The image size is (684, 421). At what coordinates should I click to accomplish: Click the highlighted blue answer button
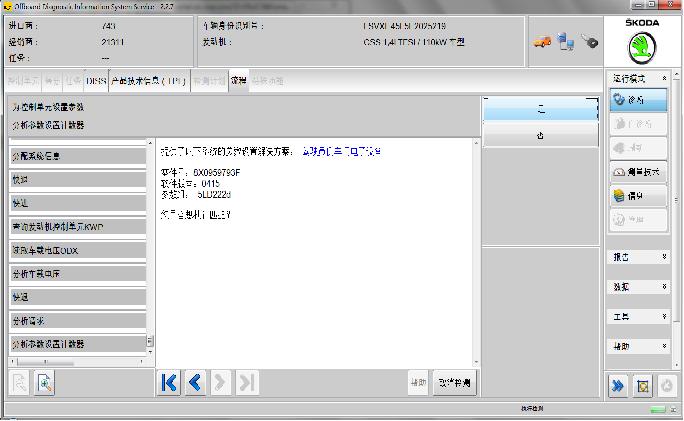540,109
